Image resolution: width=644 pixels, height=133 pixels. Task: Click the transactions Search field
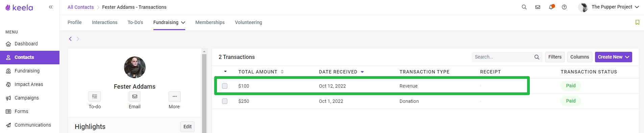click(507, 57)
